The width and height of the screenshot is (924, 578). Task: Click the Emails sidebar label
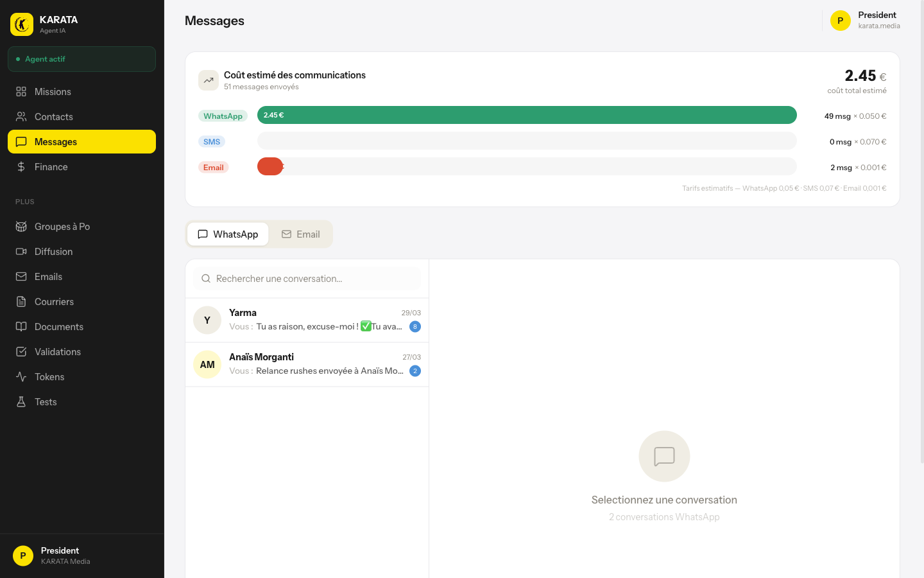(48, 277)
